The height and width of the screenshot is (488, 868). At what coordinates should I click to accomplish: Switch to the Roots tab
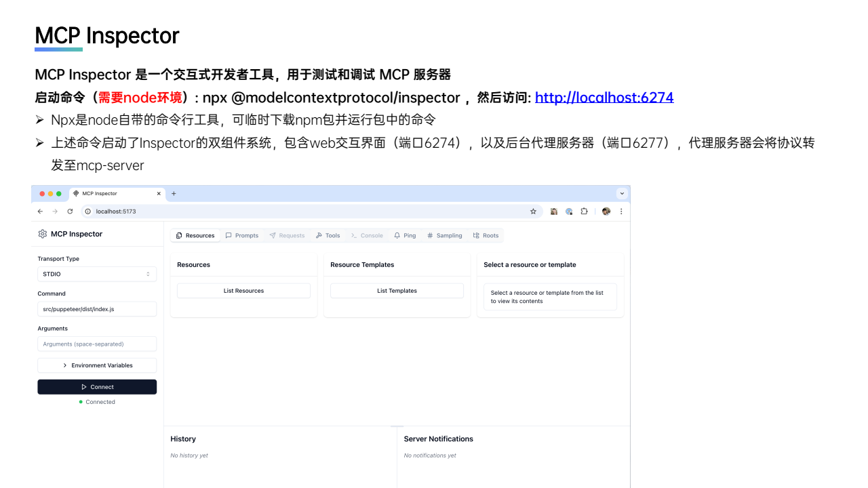coord(486,236)
